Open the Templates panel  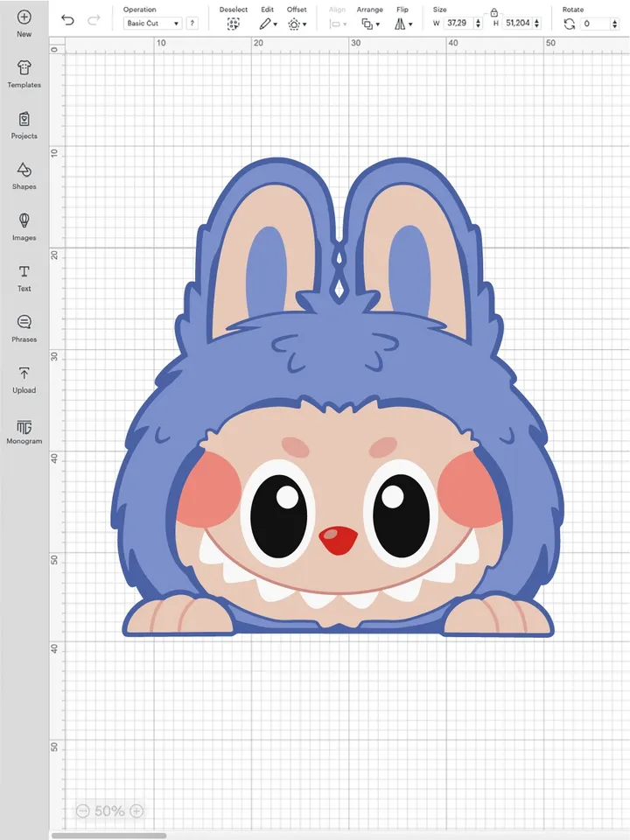(24, 68)
